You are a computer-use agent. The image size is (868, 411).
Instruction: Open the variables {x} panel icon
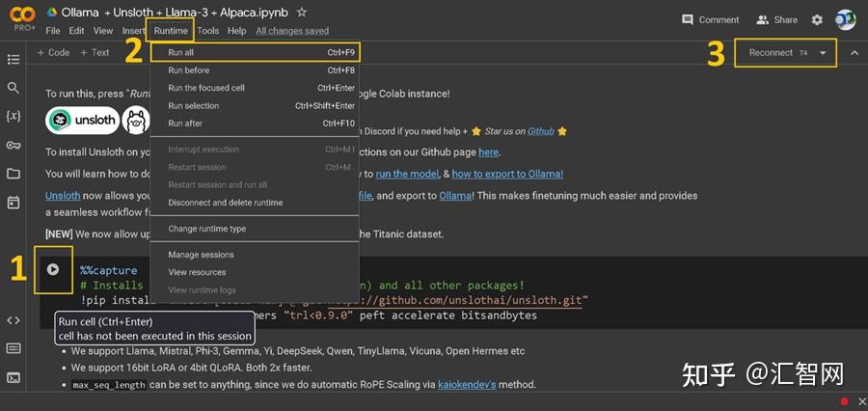click(14, 117)
